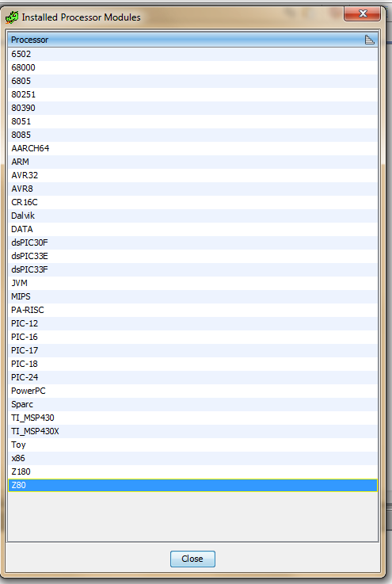The image size is (392, 584).
Task: Select the MIPS processor row
Action: pos(192,296)
